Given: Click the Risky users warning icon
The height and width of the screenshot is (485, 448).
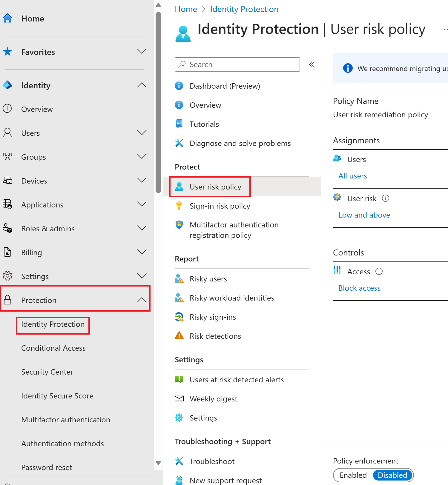Looking at the screenshot, I should pos(179,278).
